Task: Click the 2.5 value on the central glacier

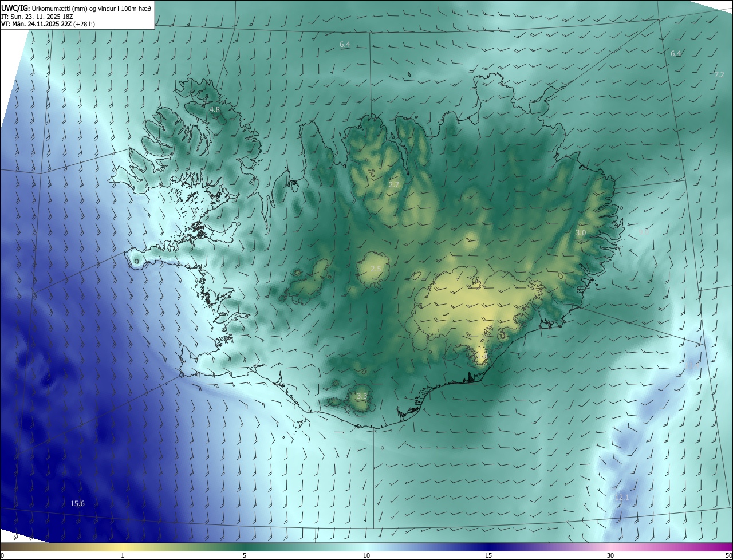Action: 376,269
